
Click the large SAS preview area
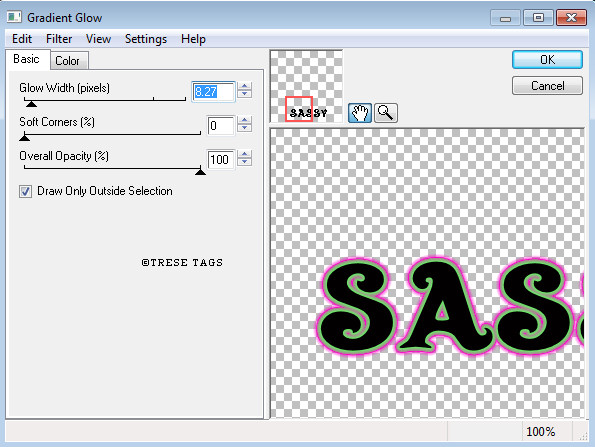click(x=427, y=273)
